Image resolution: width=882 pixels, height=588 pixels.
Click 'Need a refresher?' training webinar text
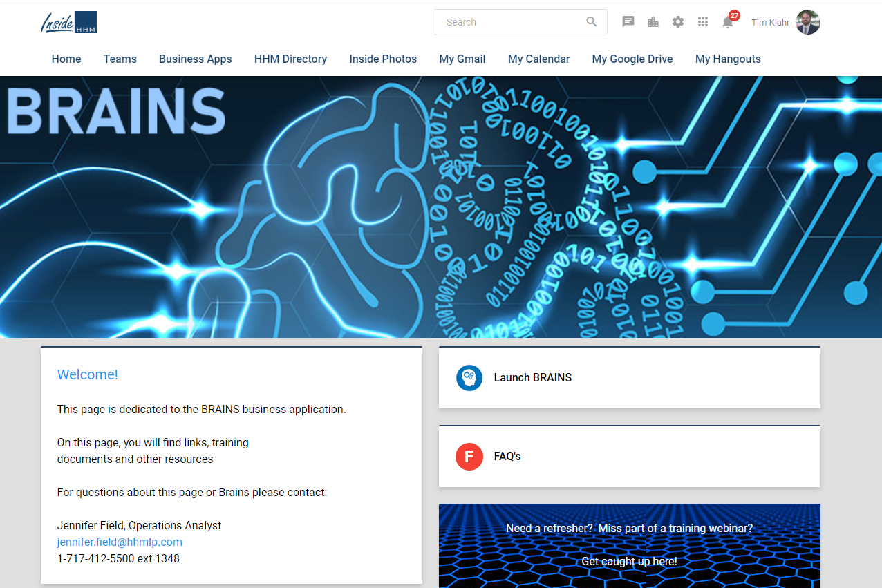pos(629,529)
